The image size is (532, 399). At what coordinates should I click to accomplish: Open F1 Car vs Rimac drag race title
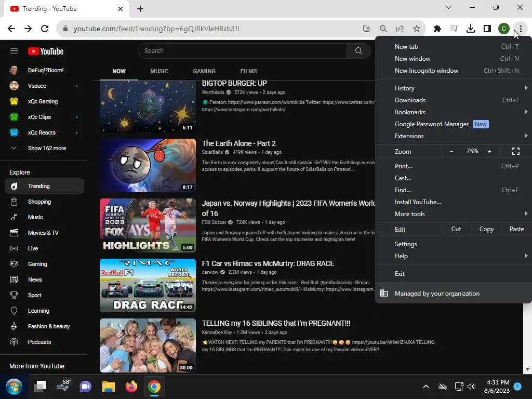268,263
